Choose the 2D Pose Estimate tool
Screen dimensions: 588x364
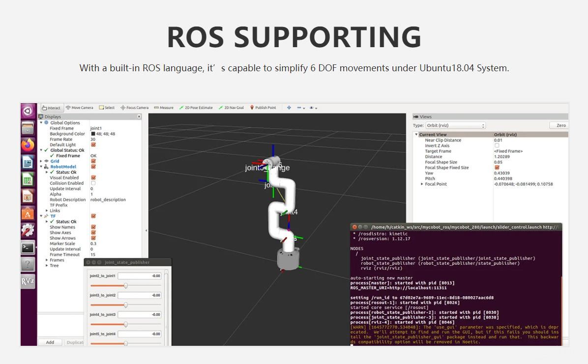tap(196, 108)
